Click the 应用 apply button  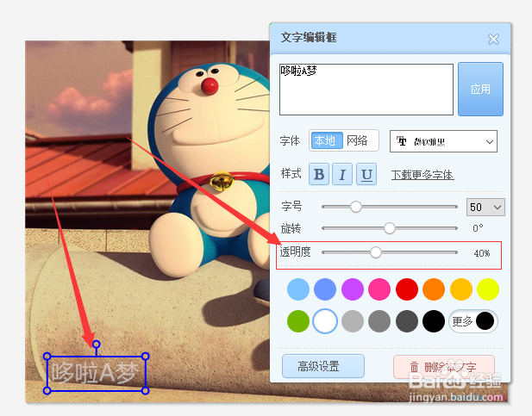tap(480, 90)
